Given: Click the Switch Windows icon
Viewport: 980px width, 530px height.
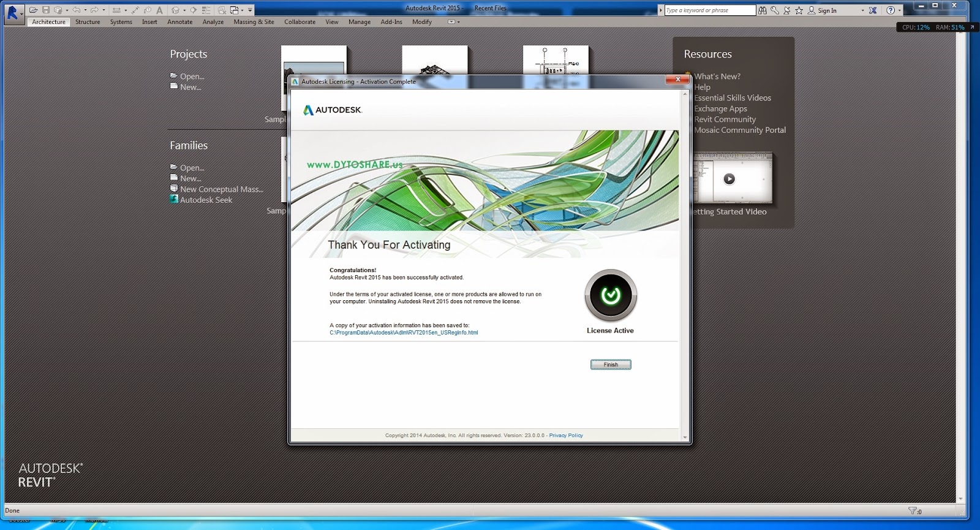Looking at the screenshot, I should click(x=235, y=10).
